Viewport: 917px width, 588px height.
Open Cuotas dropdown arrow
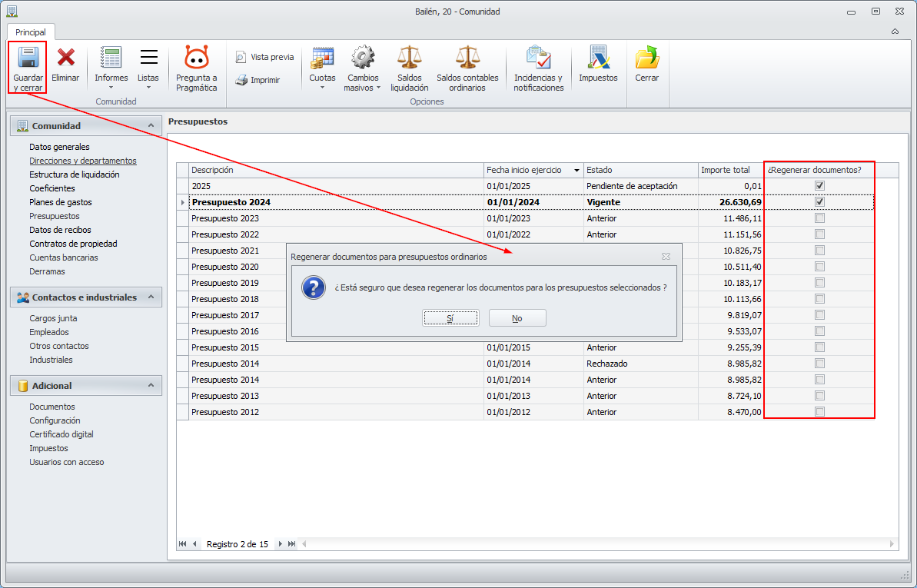tap(322, 88)
